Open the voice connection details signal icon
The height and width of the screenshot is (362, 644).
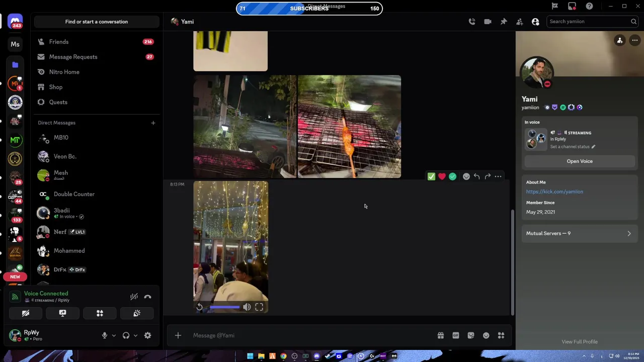click(x=15, y=297)
